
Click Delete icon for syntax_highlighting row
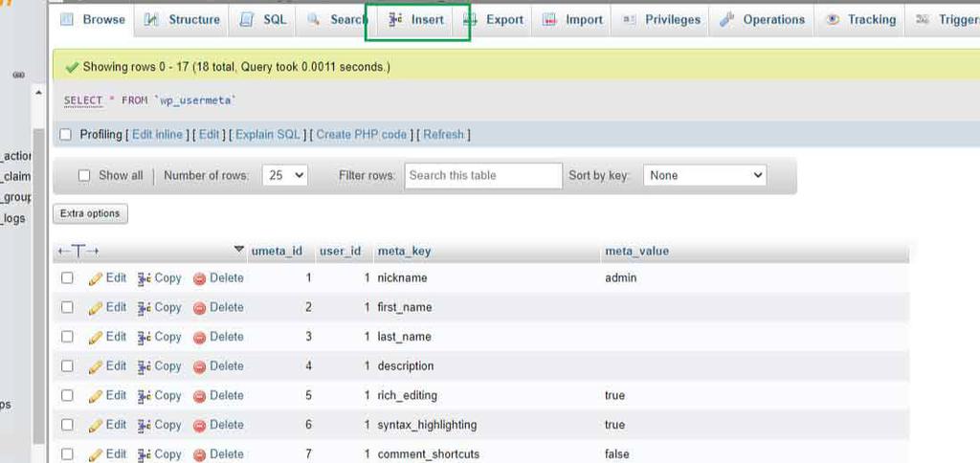(x=199, y=426)
